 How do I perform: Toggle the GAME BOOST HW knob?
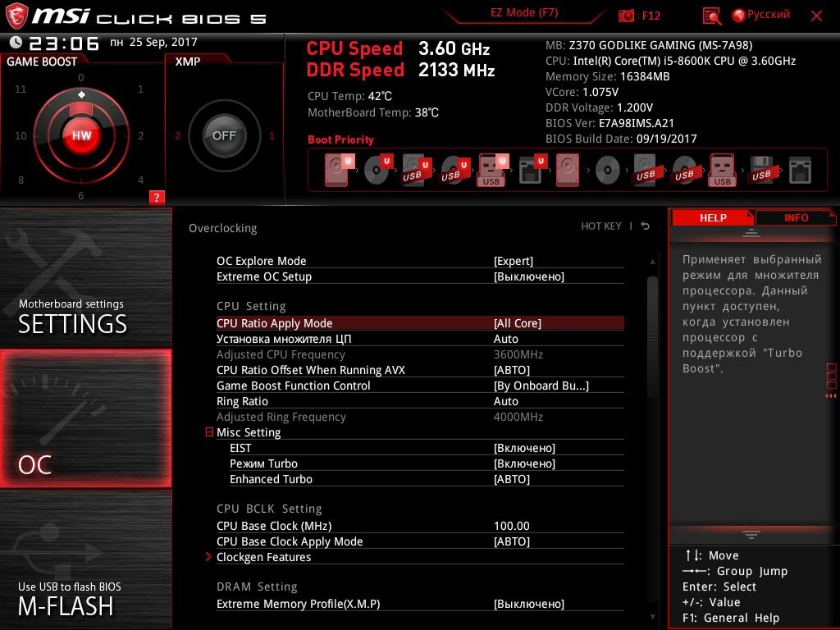[81, 135]
